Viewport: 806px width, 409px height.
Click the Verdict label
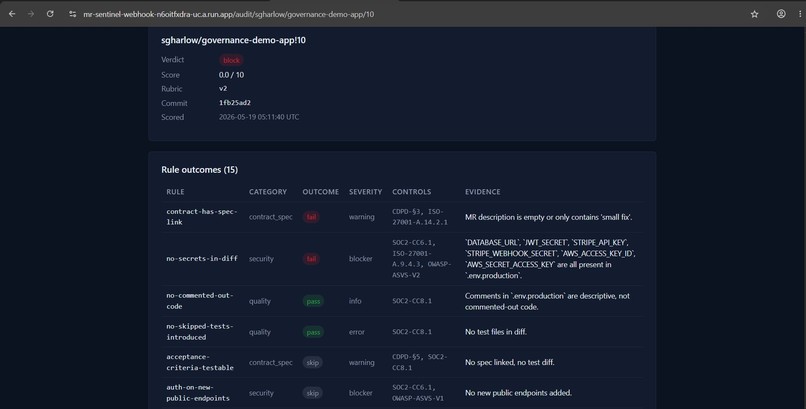pos(173,60)
